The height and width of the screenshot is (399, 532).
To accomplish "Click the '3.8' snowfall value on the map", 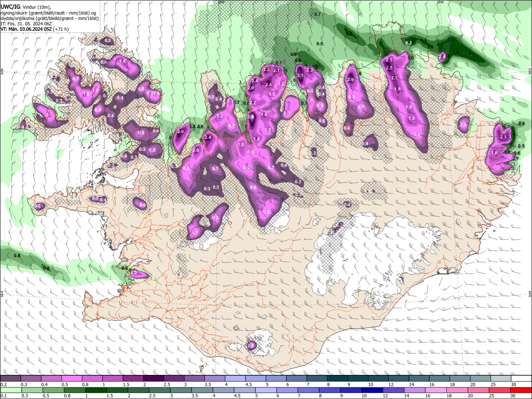I will (x=251, y=117).
